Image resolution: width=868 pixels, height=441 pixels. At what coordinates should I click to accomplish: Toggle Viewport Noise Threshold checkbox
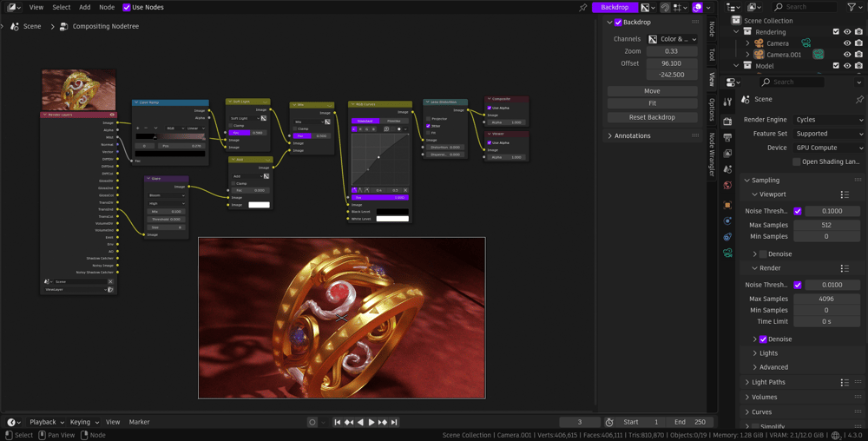pos(797,211)
